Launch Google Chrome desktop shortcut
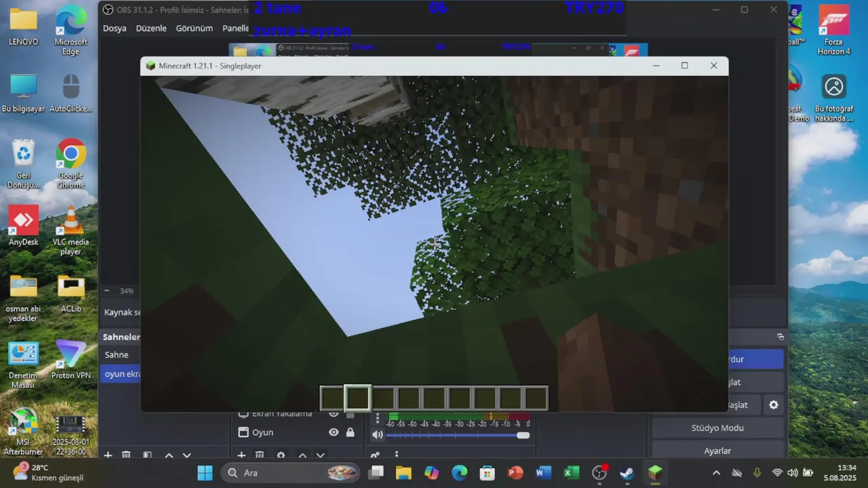Screen dimensions: 868x488 pos(71,164)
